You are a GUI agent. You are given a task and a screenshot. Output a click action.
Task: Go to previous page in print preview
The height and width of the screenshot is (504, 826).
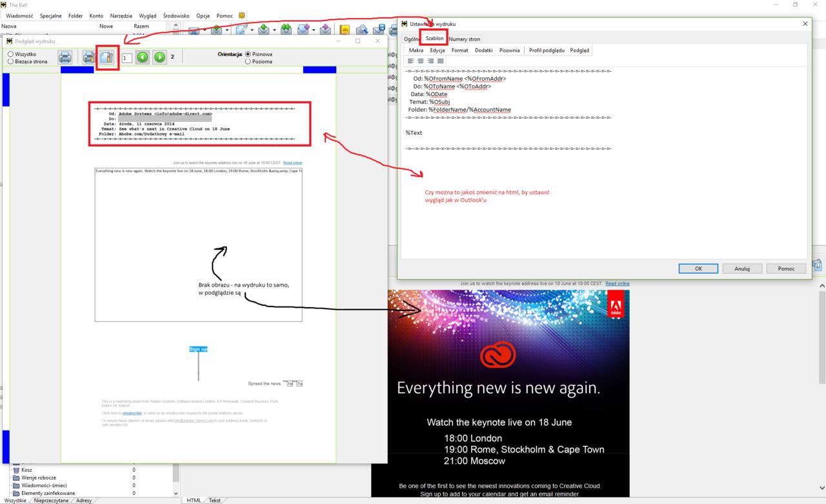[142, 57]
